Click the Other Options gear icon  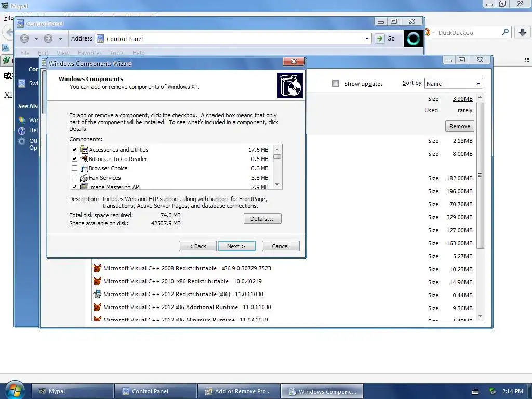click(x=22, y=141)
